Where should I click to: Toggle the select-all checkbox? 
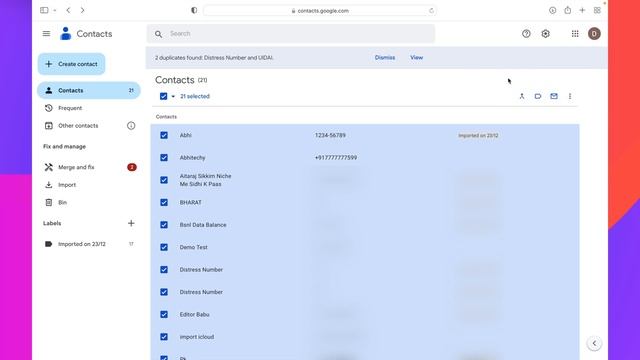point(164,96)
